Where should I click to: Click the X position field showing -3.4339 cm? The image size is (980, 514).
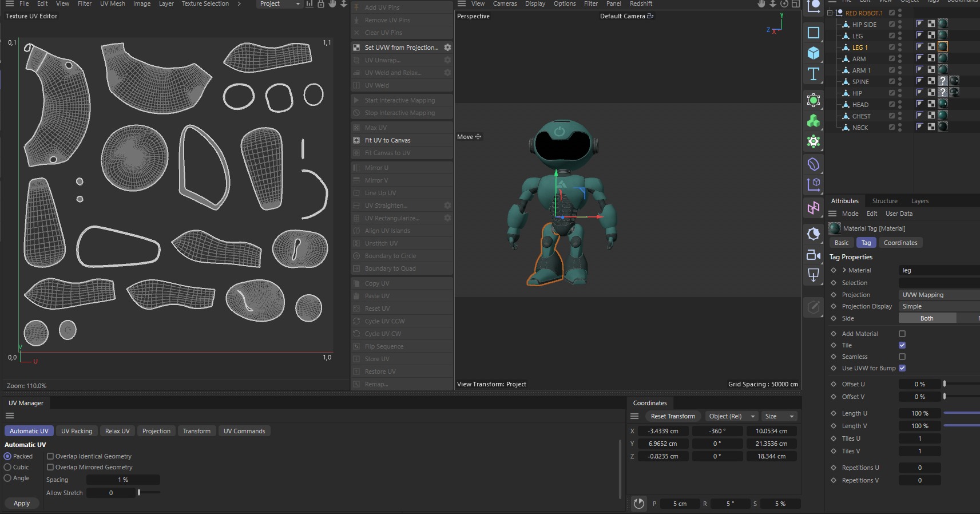pyautogui.click(x=663, y=431)
